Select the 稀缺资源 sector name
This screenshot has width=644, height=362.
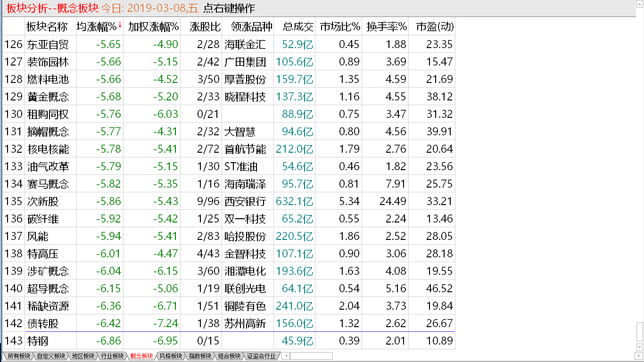[48, 306]
